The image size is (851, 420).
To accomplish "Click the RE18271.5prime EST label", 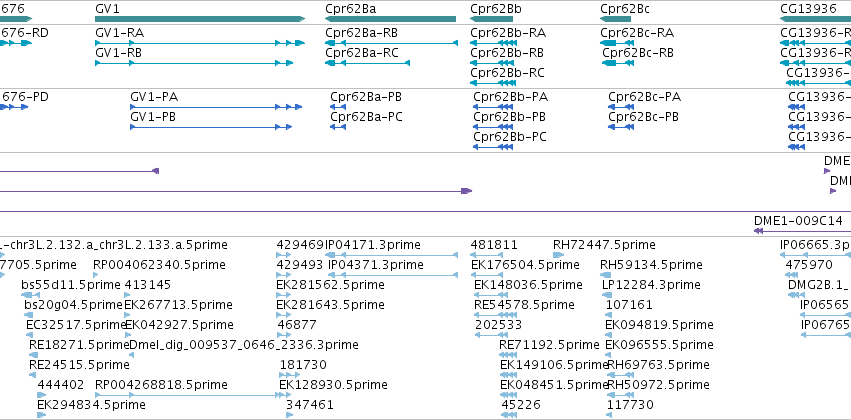I will [x=79, y=346].
